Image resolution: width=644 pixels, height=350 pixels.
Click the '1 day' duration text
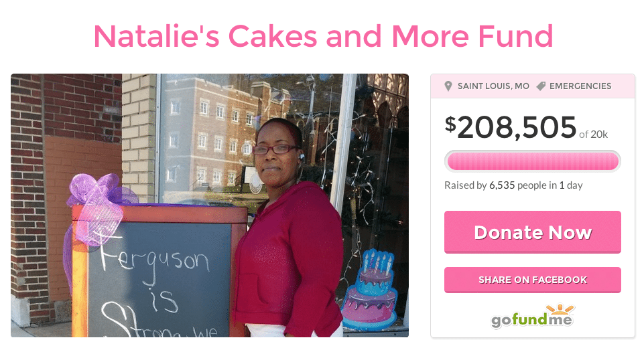pos(571,185)
